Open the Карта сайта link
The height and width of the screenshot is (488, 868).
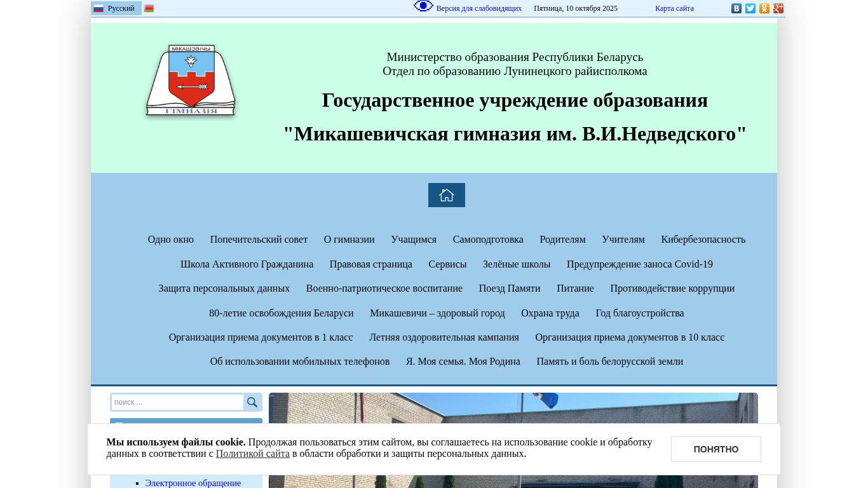click(x=674, y=8)
